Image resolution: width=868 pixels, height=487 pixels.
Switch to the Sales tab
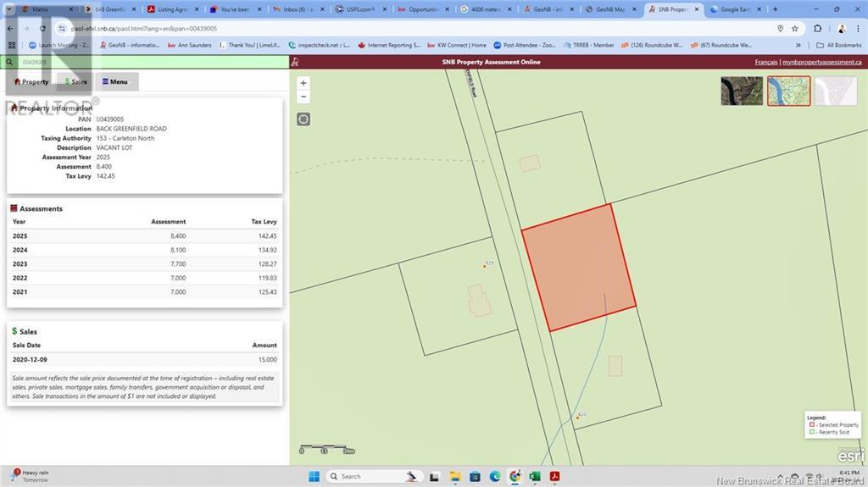[75, 82]
